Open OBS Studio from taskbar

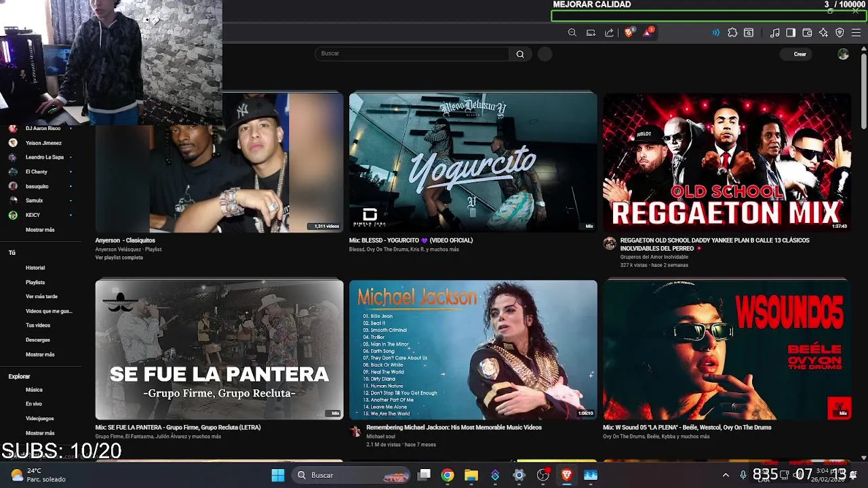coord(542,475)
